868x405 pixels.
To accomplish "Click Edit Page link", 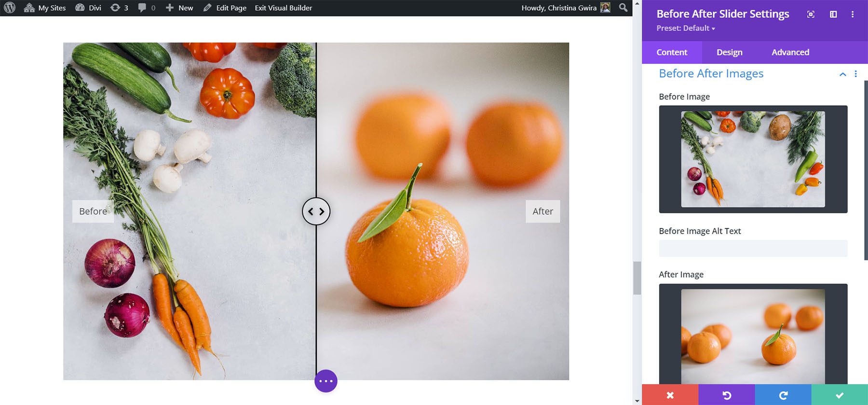I will (225, 8).
